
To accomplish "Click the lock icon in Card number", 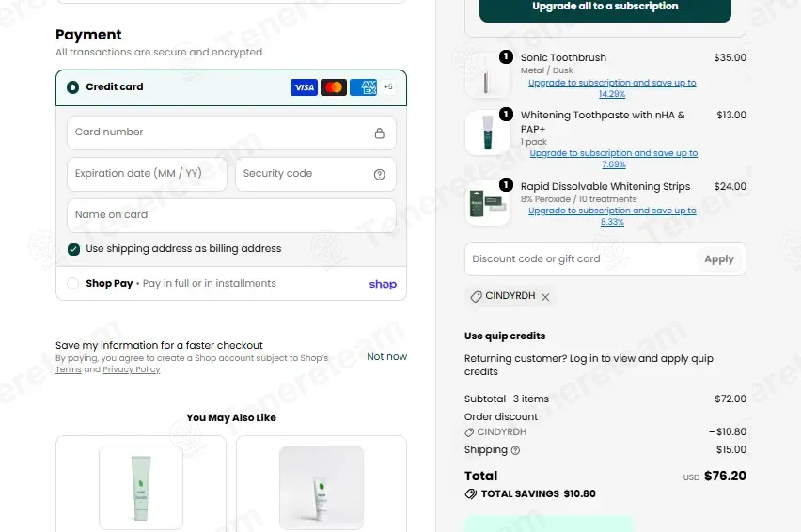I will point(380,133).
